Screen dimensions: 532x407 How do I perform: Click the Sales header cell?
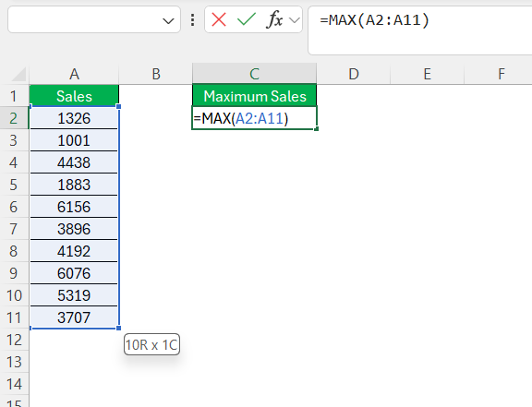click(74, 96)
